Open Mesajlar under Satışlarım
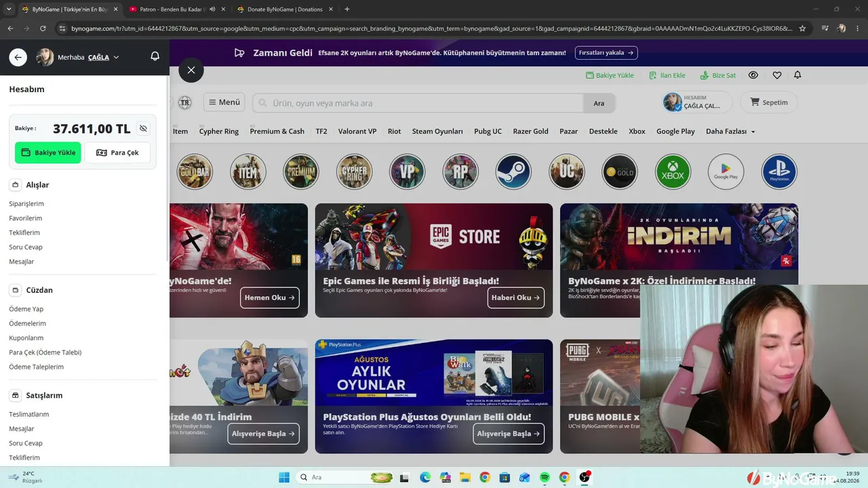The width and height of the screenshot is (868, 488). 22,428
